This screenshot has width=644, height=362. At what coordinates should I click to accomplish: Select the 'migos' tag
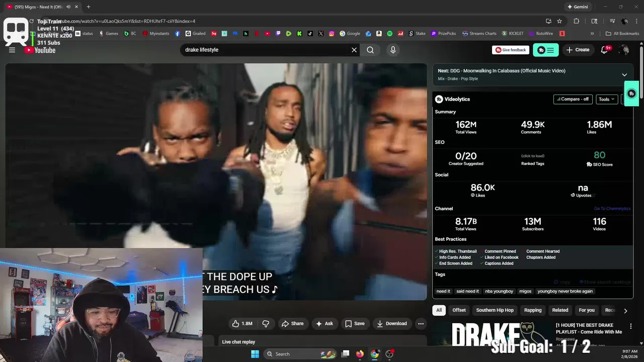tap(525, 291)
